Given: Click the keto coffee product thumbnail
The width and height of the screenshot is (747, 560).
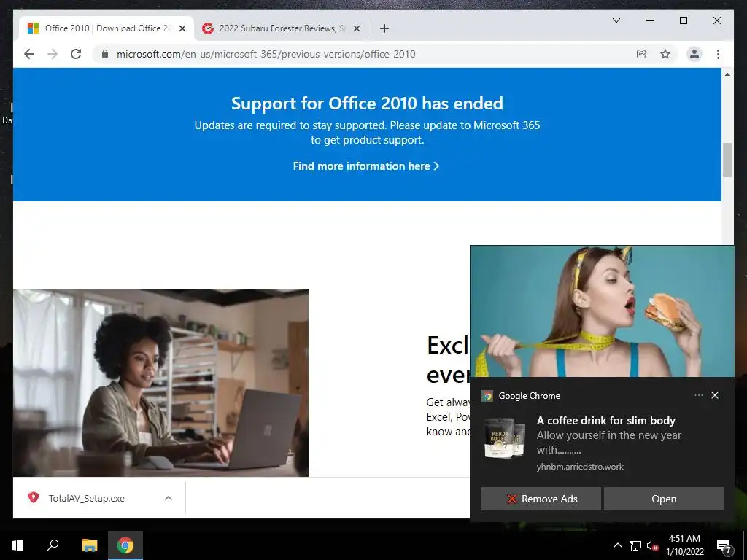Looking at the screenshot, I should coord(505,438).
